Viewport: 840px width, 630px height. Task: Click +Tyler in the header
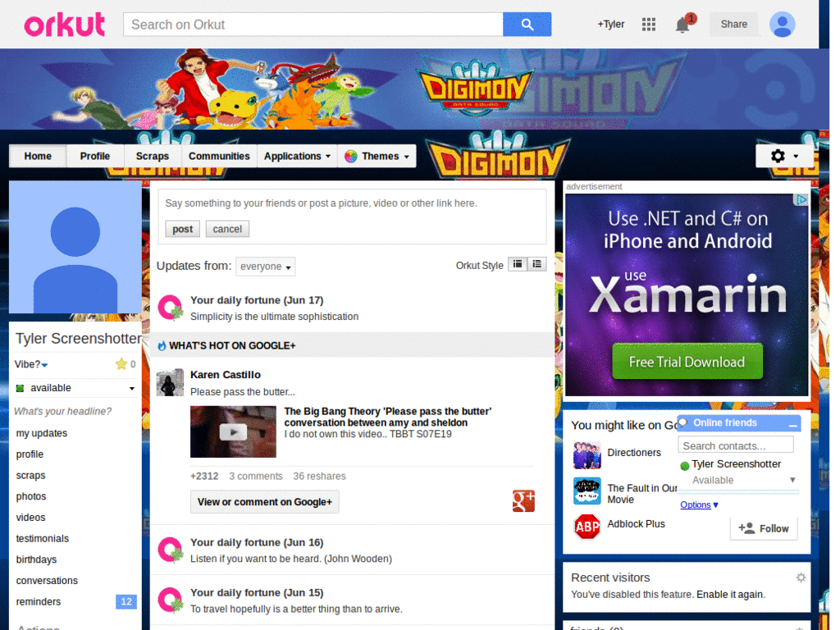[611, 24]
